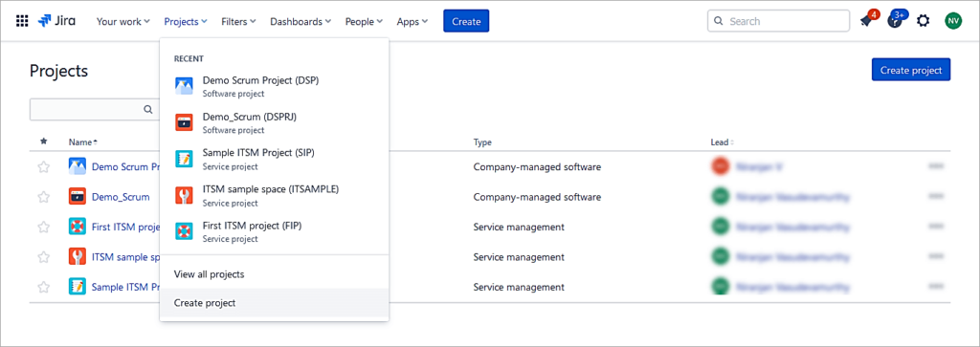Open lead name link in First ITSM project row
Viewport: 980px width, 347px height.
tap(792, 227)
